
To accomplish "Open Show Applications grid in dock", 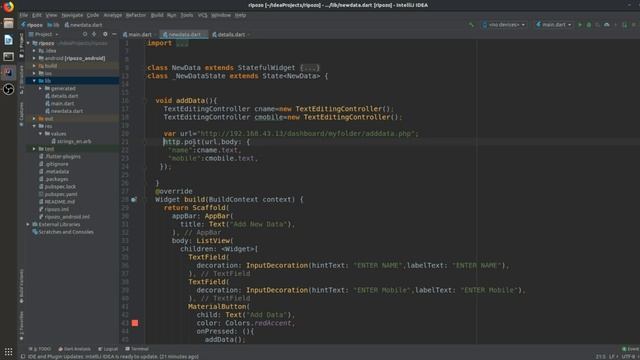I will [x=8, y=352].
